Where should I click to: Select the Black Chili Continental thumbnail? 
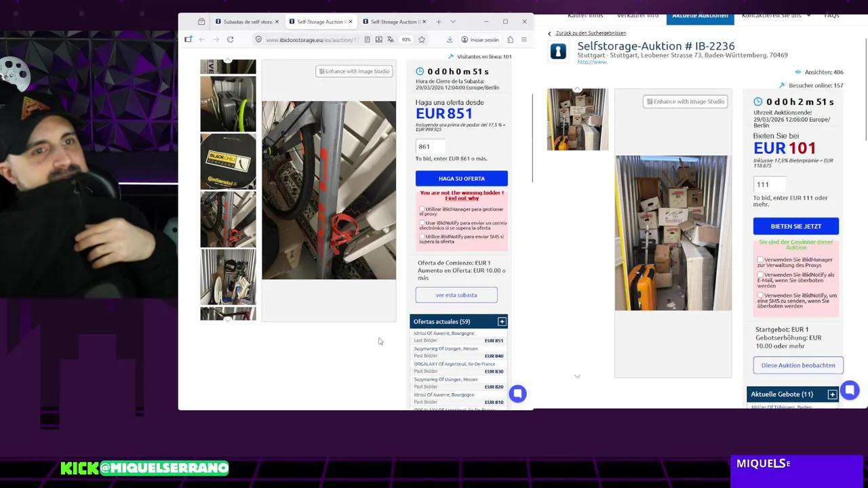pos(228,161)
